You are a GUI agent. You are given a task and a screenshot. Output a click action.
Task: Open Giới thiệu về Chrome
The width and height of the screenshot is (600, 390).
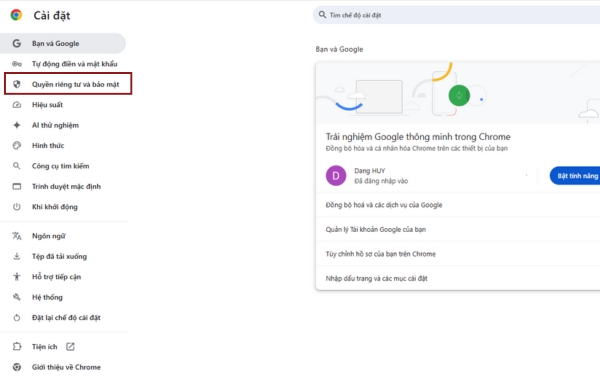(63, 367)
